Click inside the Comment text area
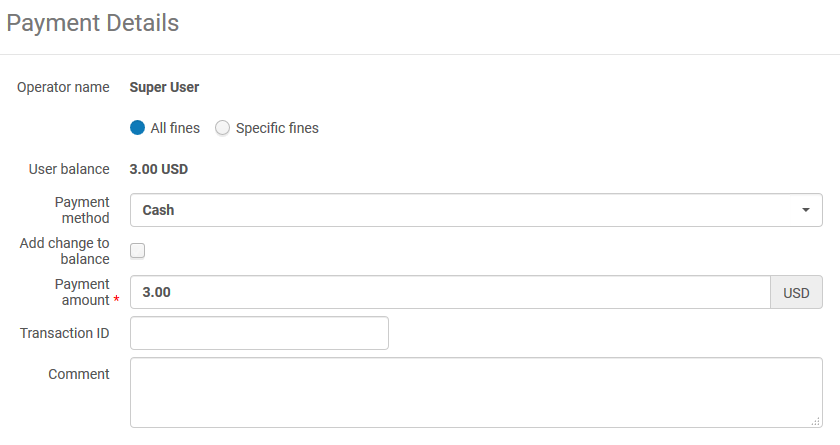This screenshot has height=445, width=840. pyautogui.click(x=475, y=392)
